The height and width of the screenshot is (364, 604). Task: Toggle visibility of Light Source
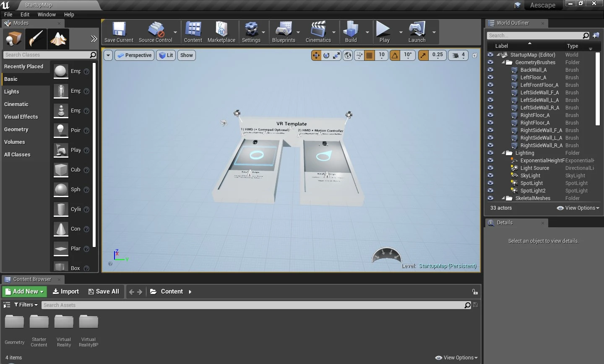coord(490,168)
